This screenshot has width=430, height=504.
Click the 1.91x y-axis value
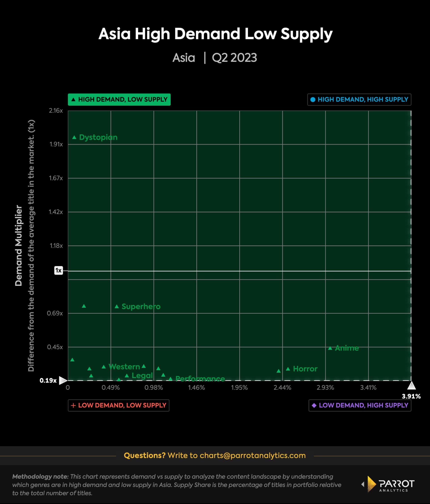56,144
